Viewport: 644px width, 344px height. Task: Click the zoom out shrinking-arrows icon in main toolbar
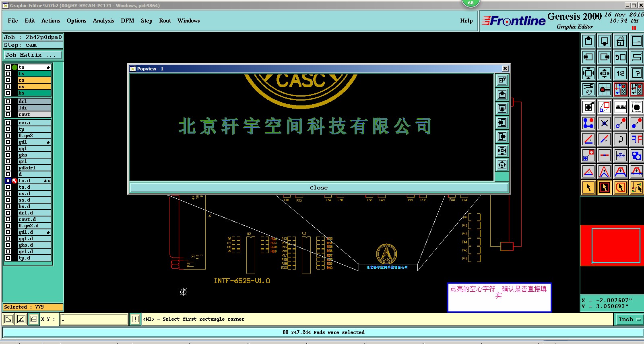click(605, 73)
